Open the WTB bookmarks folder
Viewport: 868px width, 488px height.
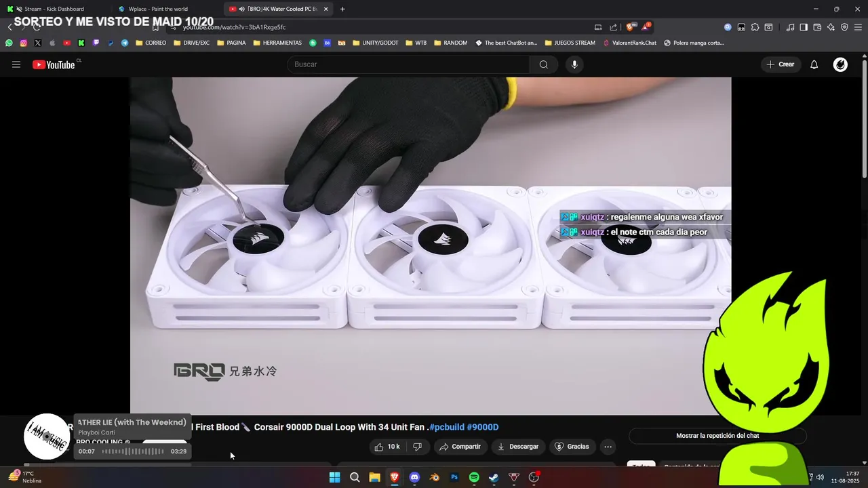coord(416,43)
